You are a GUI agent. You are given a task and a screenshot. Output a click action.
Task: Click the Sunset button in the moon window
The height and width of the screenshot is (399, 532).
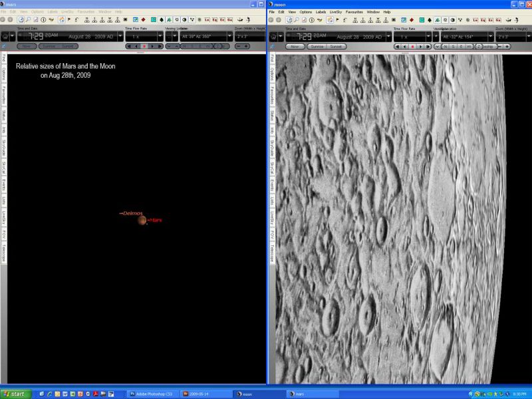coord(336,47)
